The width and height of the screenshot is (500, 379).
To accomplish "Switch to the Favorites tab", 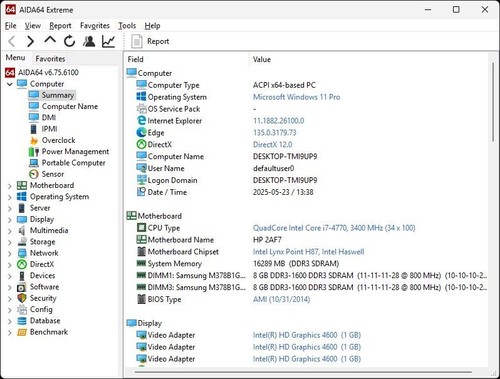I will click(50, 59).
